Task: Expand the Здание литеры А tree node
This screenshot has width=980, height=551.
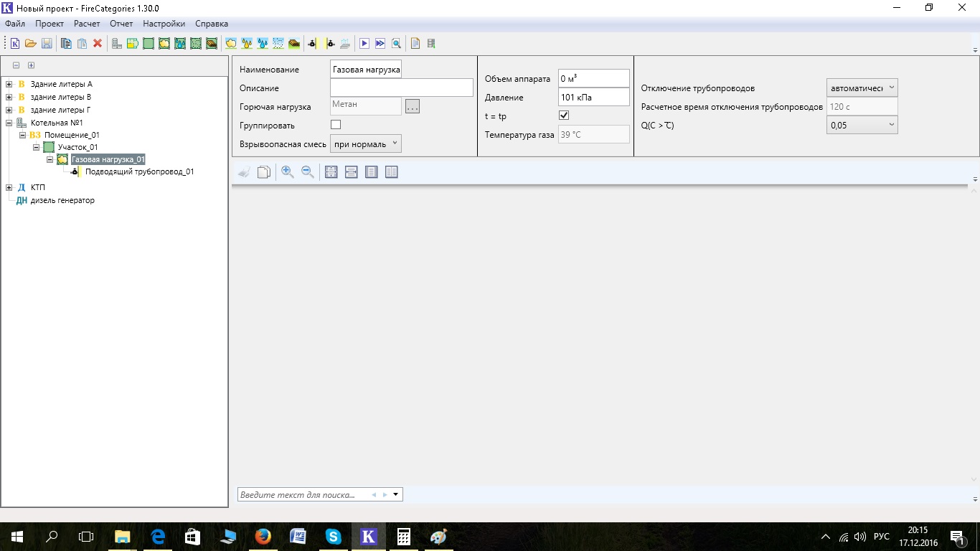Action: pyautogui.click(x=9, y=84)
